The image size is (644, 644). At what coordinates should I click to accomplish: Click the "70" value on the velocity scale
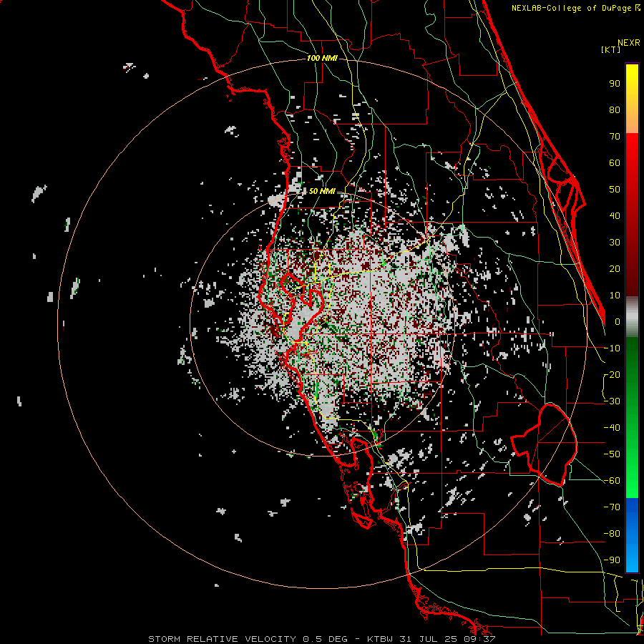pos(615,137)
